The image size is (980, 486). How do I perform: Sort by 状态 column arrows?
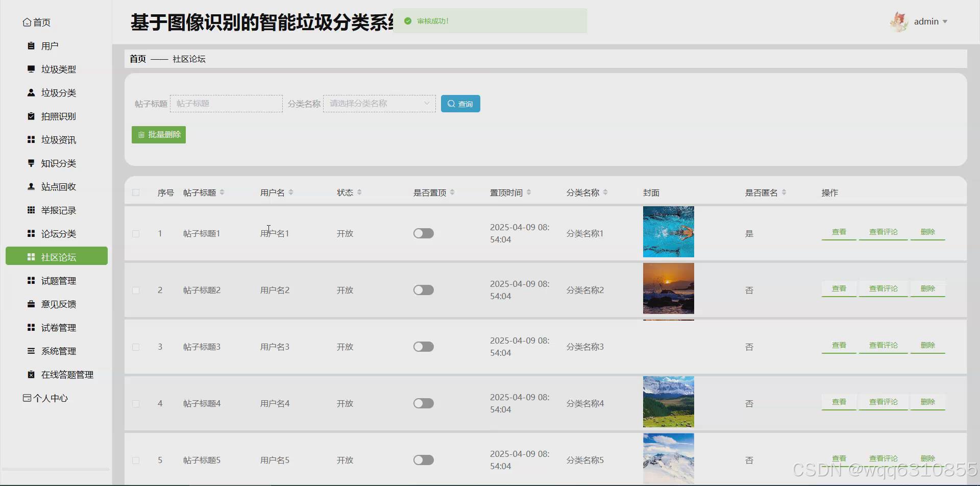[359, 192]
